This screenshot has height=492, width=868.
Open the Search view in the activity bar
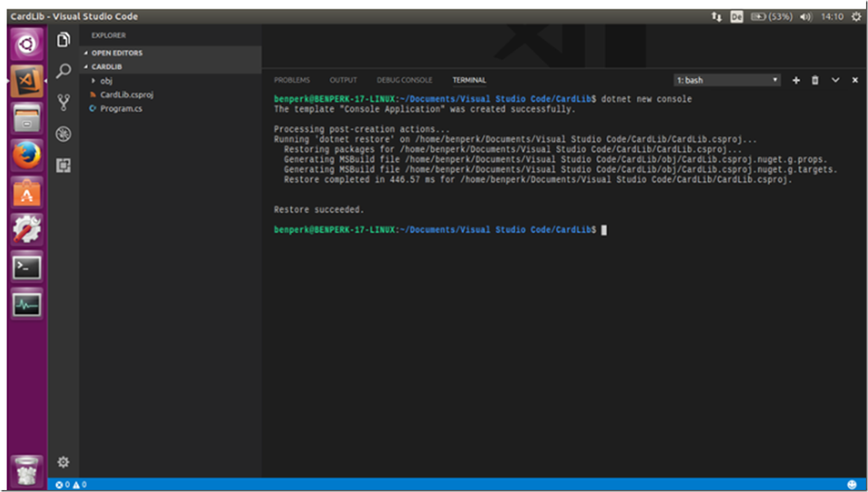click(63, 71)
